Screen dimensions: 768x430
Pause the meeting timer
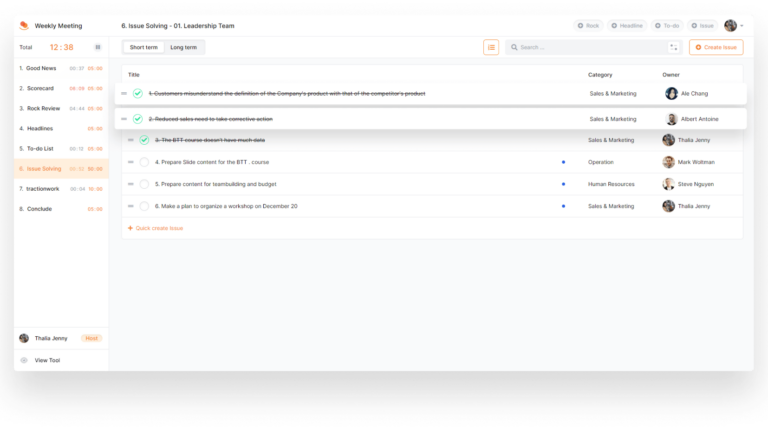click(97, 47)
